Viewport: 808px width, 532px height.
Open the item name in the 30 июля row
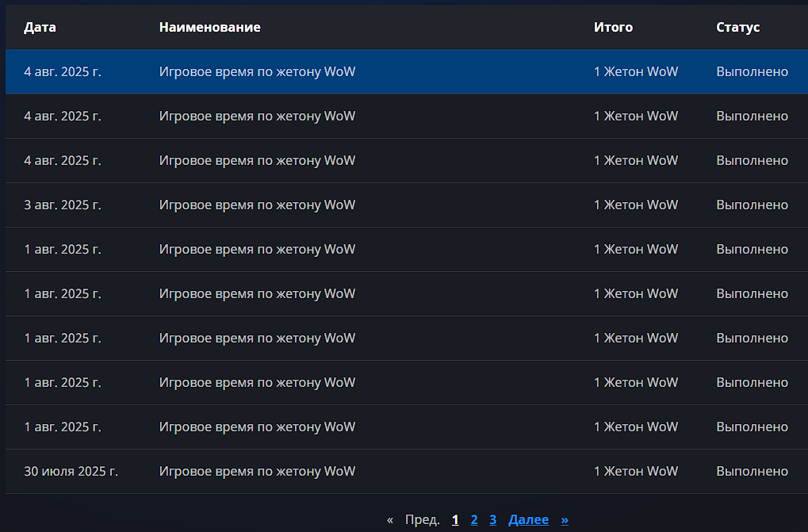[257, 471]
